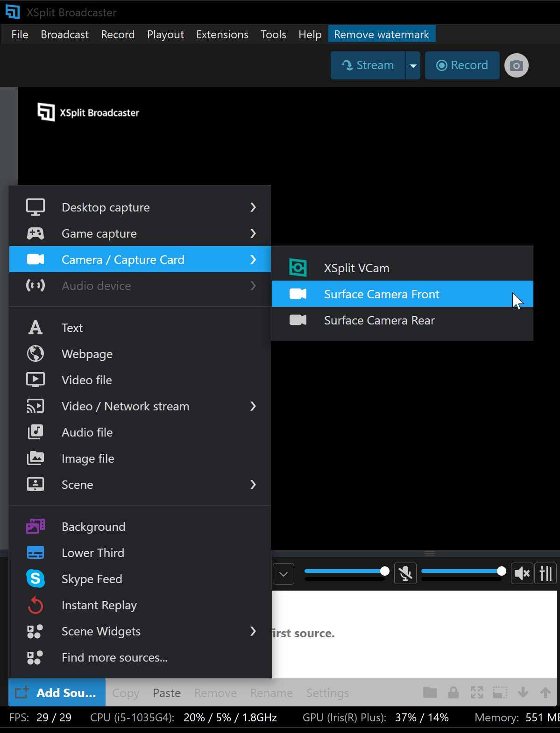Open the Record menu in menu bar
Viewport: 560px width, 733px height.
(x=118, y=35)
